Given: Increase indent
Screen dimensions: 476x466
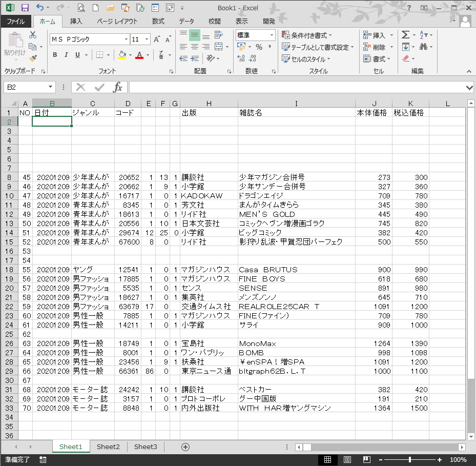Looking at the screenshot, I should click(195, 58).
